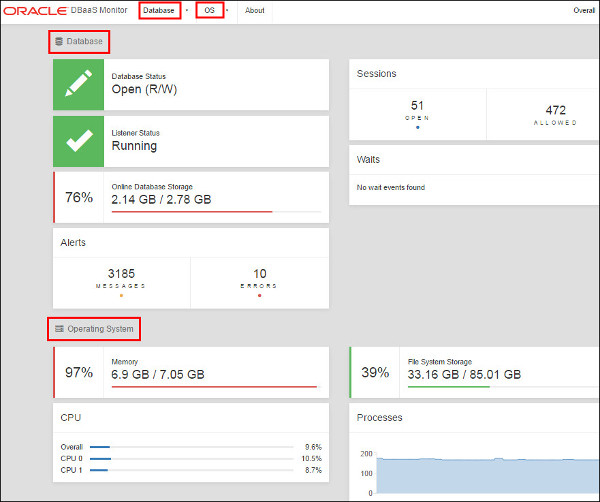This screenshot has height=502, width=600.
Task: Open the About page
Action: click(254, 10)
